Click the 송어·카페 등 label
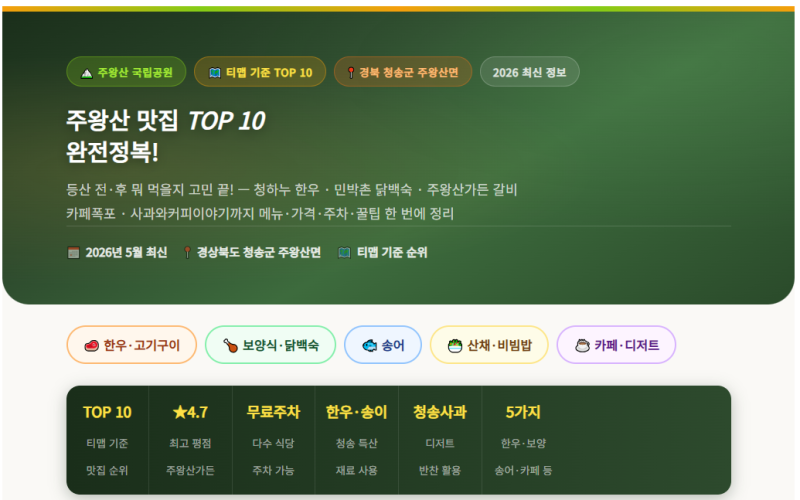This screenshot has width=800, height=500. click(523, 470)
